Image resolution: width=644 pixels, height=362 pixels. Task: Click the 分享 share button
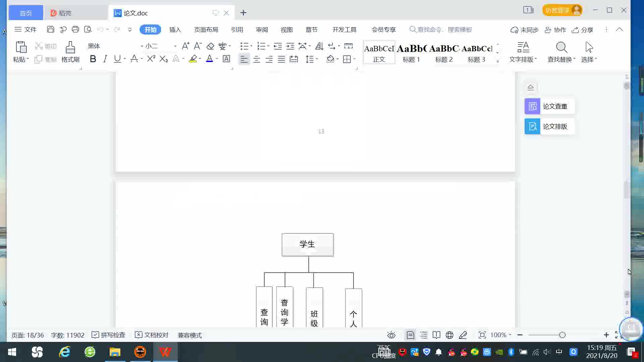point(583,30)
